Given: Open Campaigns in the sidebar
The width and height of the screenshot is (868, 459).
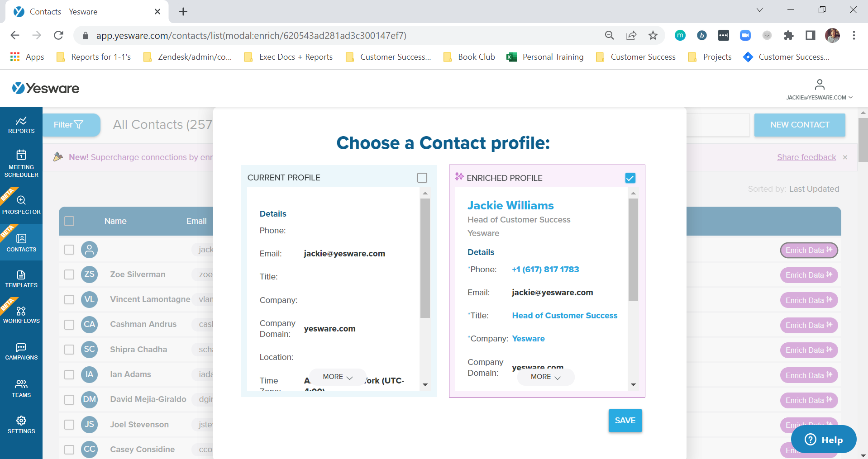Looking at the screenshot, I should tap(21, 351).
